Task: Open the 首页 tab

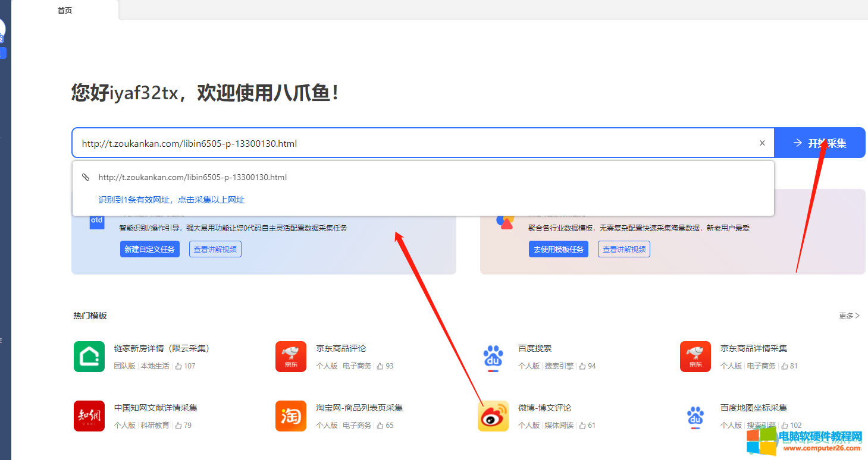Action: [65, 10]
